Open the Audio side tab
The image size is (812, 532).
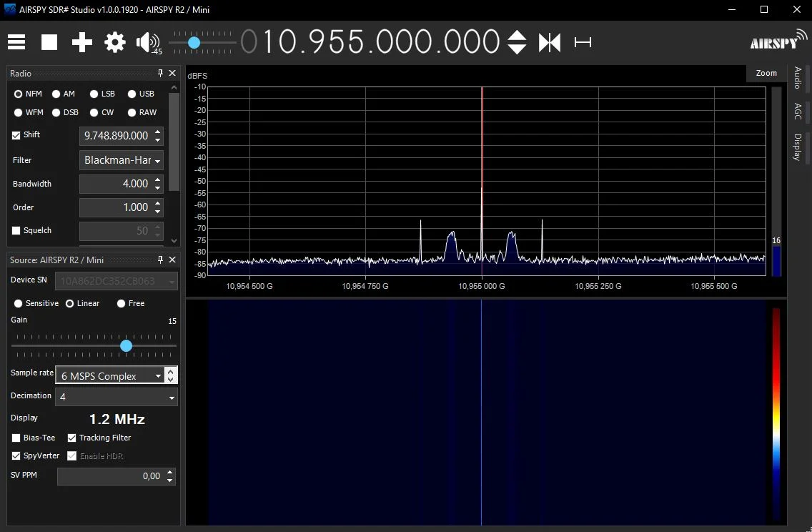tap(798, 78)
